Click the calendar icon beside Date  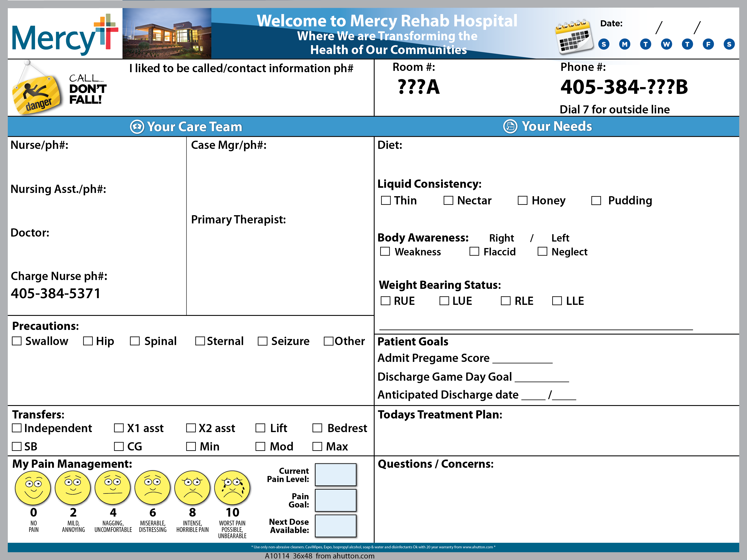574,37
